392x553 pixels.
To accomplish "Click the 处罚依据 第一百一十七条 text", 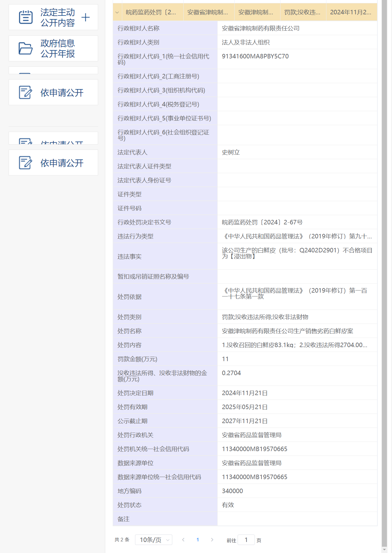I will click(295, 293).
